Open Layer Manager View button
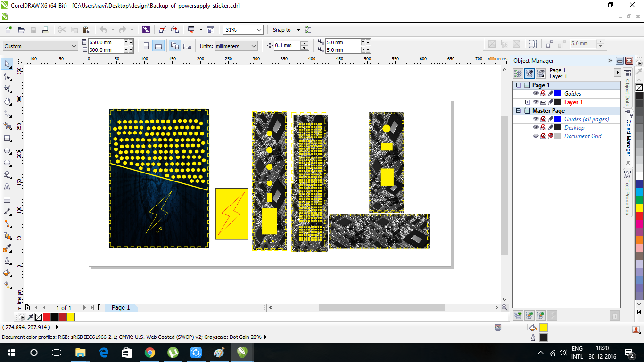This screenshot has width=644, height=362. coord(541,73)
